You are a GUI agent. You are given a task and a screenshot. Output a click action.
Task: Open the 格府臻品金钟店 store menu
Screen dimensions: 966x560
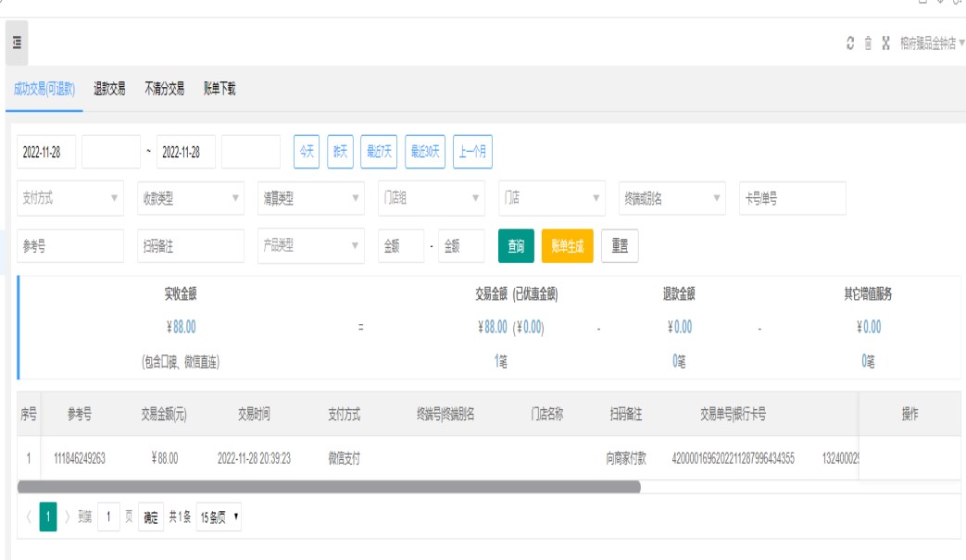932,44
